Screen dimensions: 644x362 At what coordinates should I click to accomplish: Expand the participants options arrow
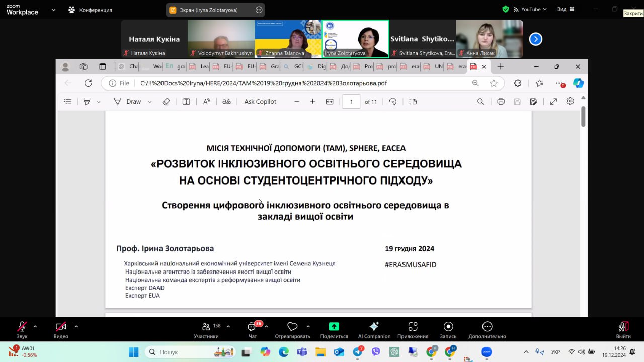pyautogui.click(x=228, y=326)
